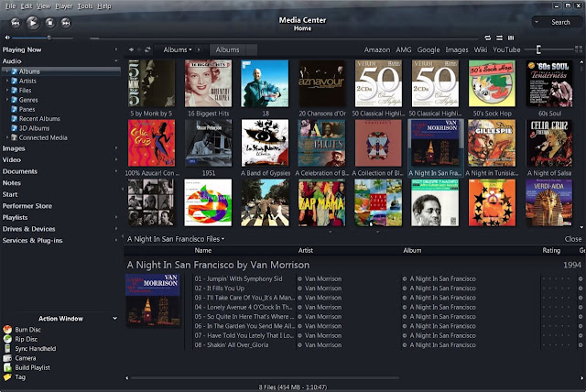Click the Rip Disc icon
This screenshot has width=586, height=392.
7,339
